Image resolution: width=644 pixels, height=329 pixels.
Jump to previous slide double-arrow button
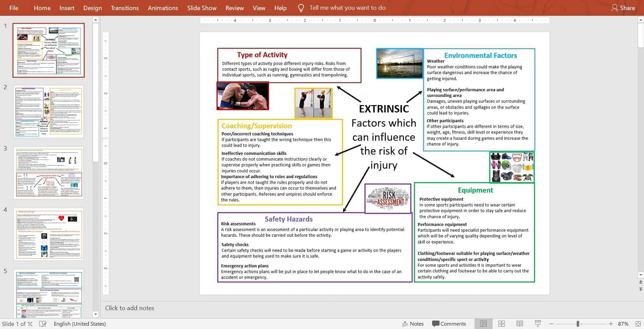click(x=641, y=282)
